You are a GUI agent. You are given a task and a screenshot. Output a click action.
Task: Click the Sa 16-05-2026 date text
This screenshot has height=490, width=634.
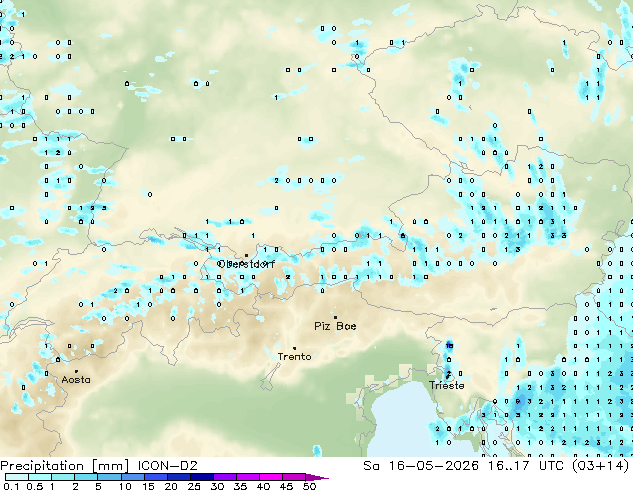(421, 466)
